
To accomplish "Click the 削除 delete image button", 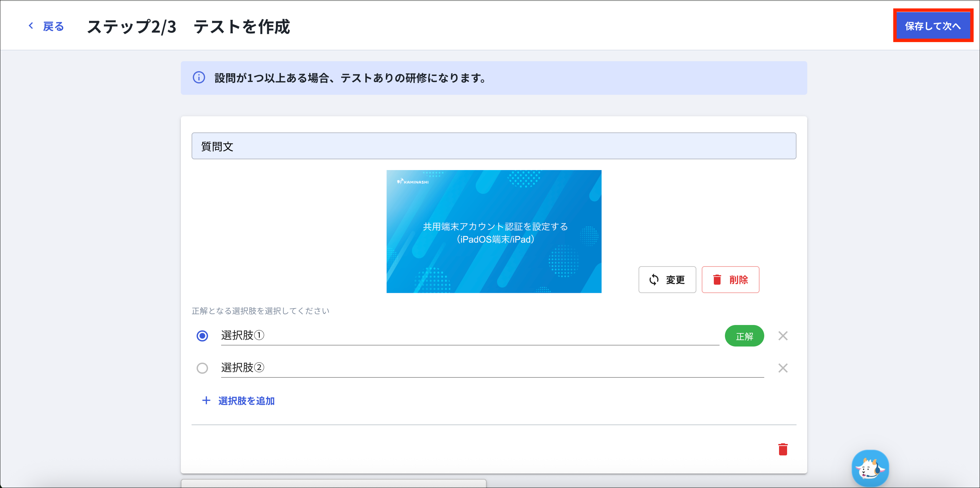I will tap(730, 280).
